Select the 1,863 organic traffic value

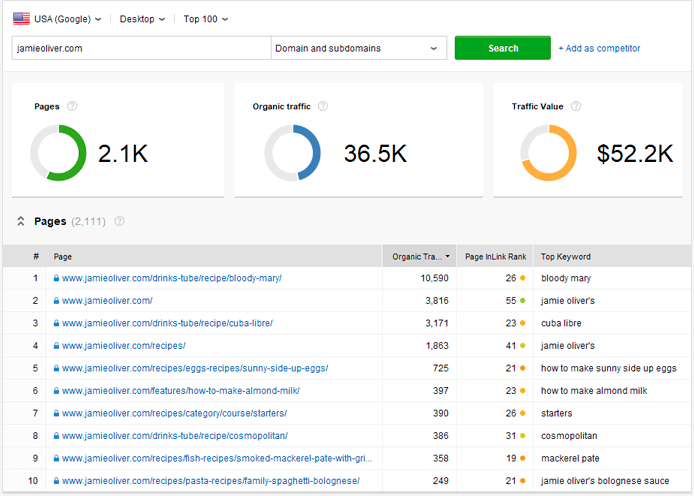437,346
